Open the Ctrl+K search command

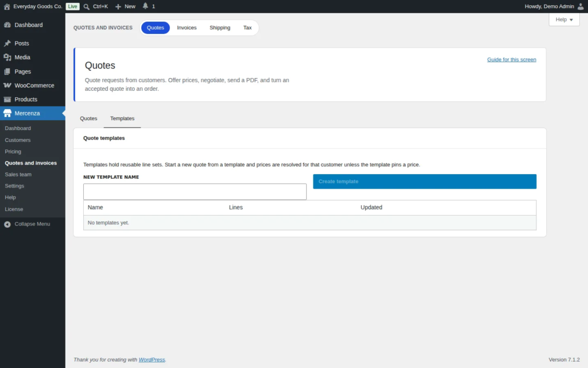click(100, 6)
